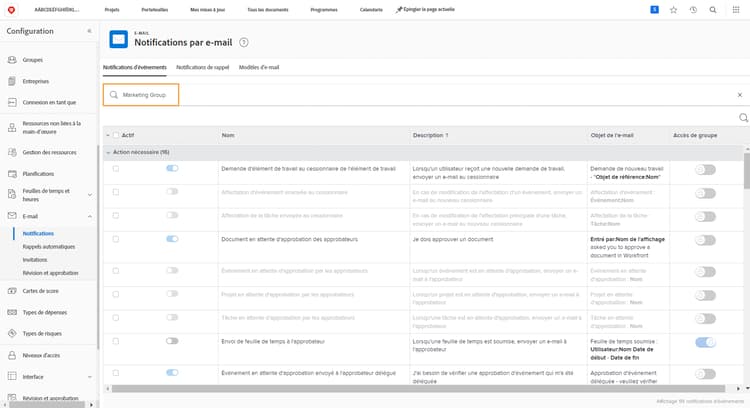750x408 pixels.
Task: Open the Calendaris menu item
Action: coord(371,10)
